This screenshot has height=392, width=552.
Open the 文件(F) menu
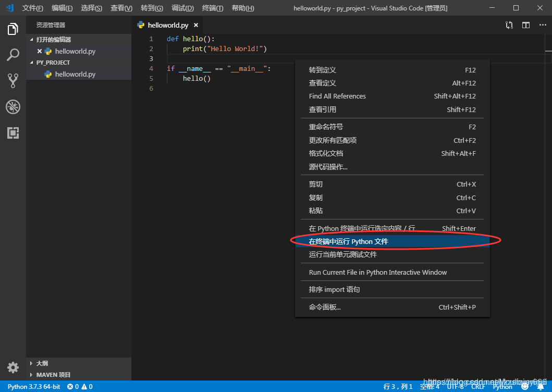[32, 8]
